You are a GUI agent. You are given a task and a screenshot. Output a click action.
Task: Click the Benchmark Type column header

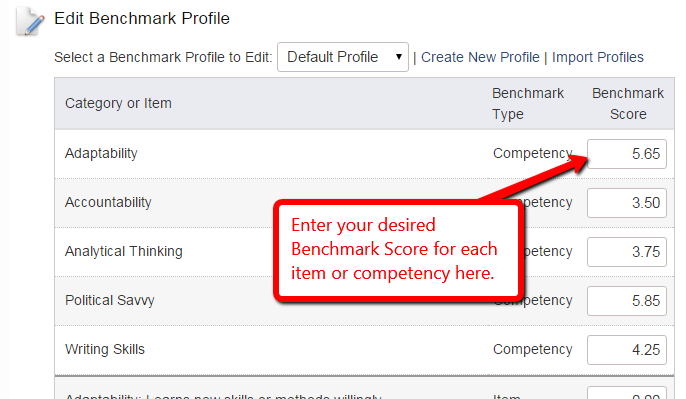[x=528, y=104]
